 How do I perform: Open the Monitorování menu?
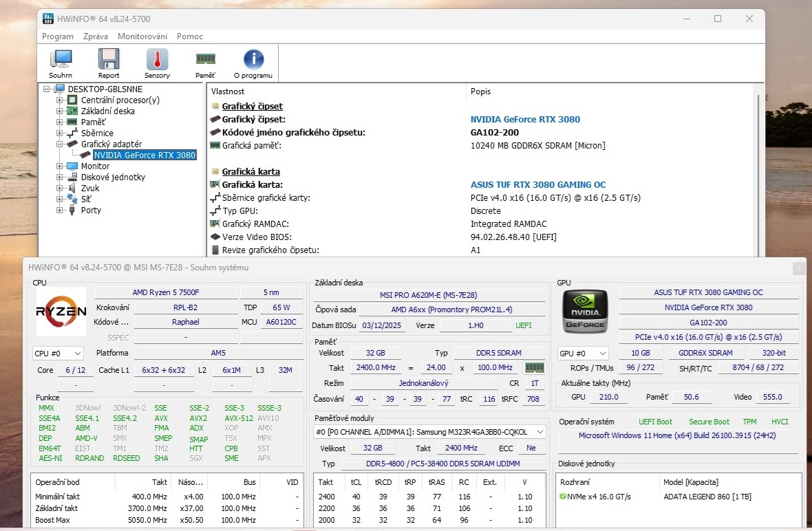142,36
